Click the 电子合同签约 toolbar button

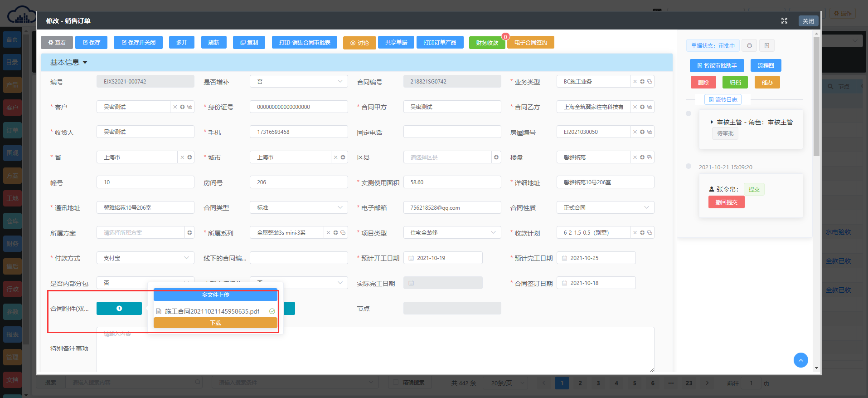pos(530,43)
